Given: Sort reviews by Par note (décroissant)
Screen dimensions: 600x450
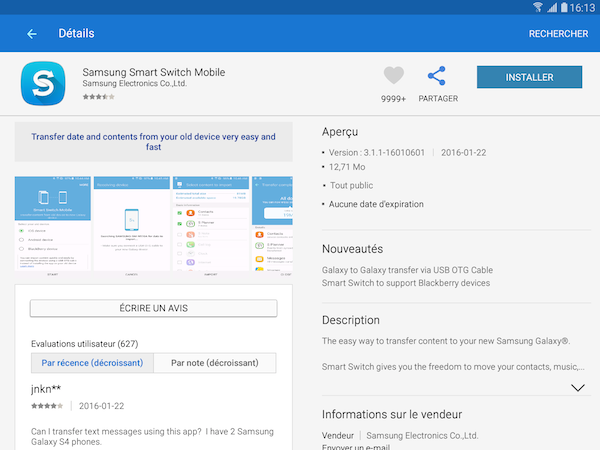Looking at the screenshot, I should coord(215,363).
